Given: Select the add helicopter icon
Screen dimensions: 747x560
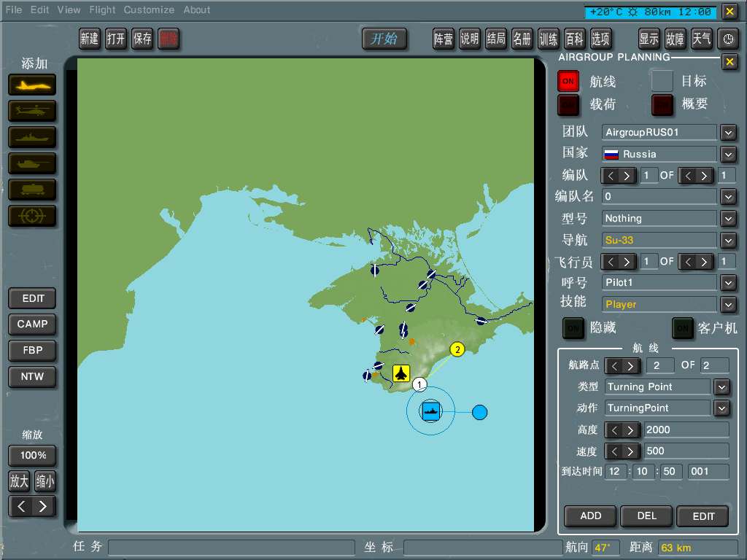Looking at the screenshot, I should click(32, 111).
